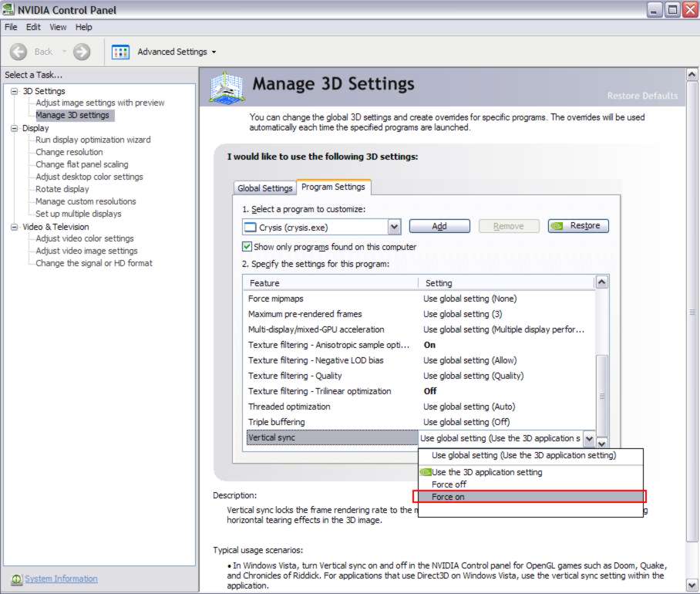
Task: Select Set up multiple displays
Action: (x=78, y=214)
